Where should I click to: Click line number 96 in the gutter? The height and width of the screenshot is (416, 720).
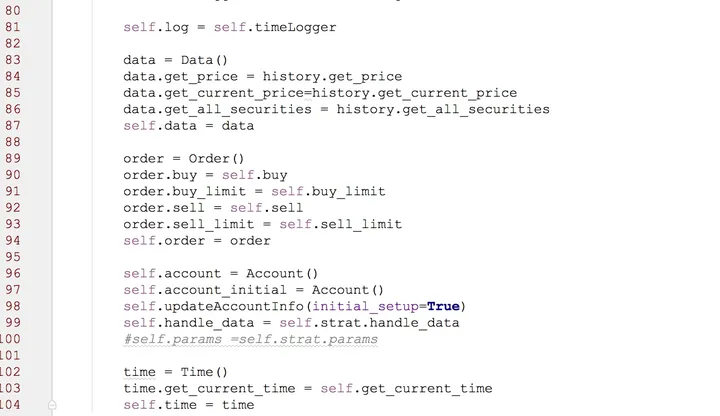point(12,274)
